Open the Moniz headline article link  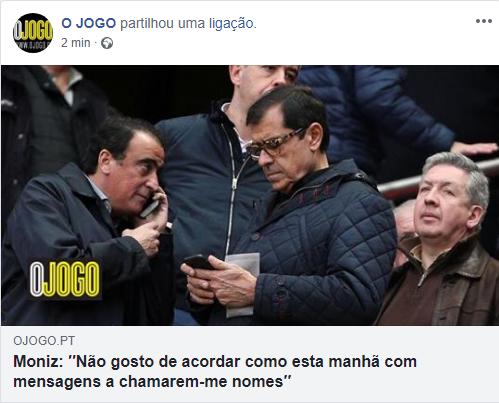pos(215,371)
